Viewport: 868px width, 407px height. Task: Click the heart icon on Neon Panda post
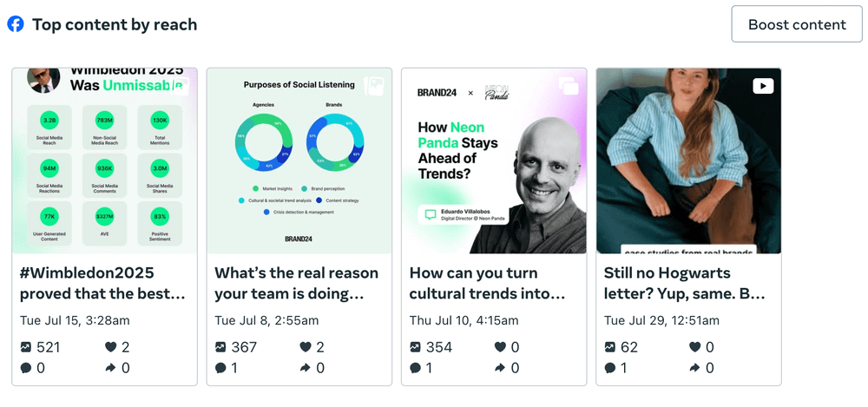tap(501, 347)
